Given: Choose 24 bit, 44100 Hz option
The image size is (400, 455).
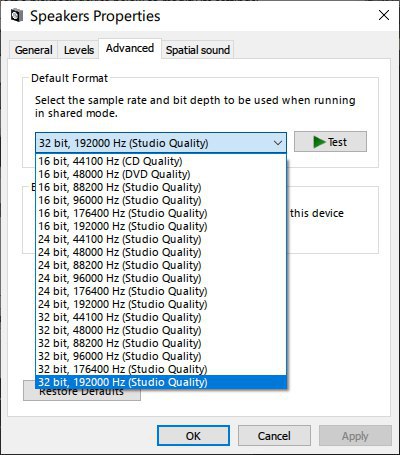Looking at the screenshot, I should [x=161, y=239].
